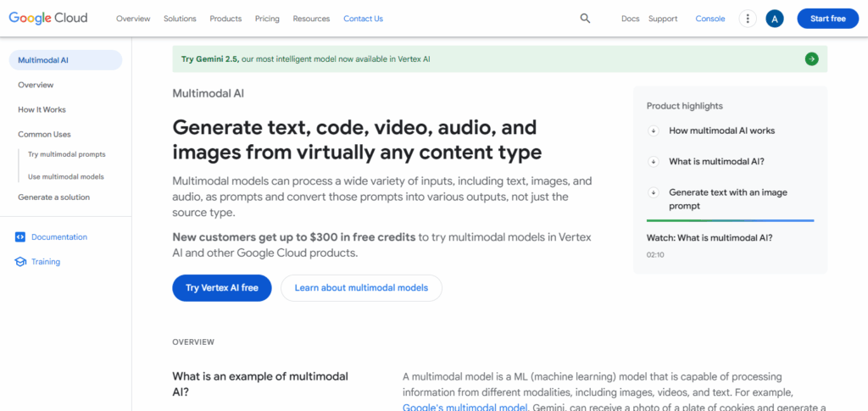This screenshot has height=411, width=868.
Task: Click the account avatar labeled A
Action: (775, 19)
